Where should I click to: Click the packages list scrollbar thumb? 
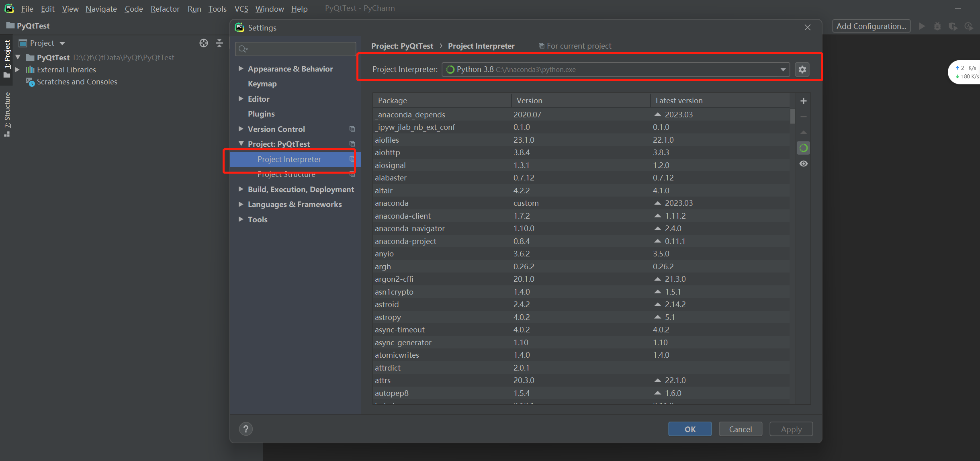pos(792,117)
